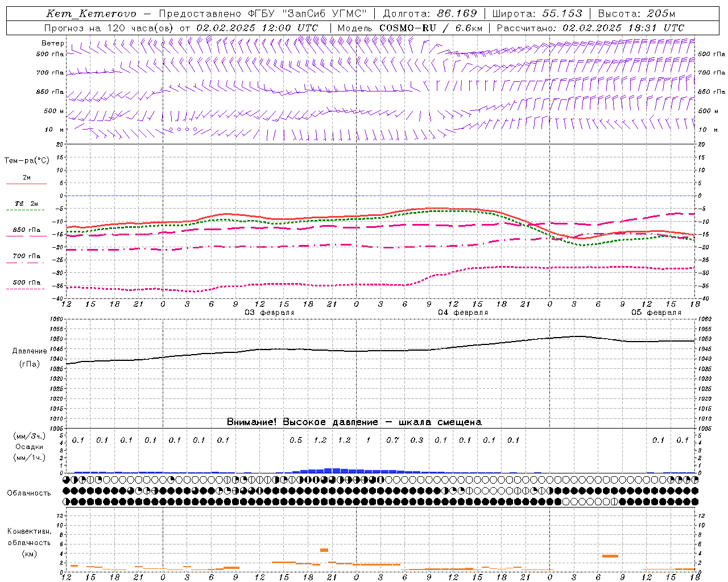Click the 'Облачность' cloudiness label
The height and width of the screenshot is (582, 728).
point(29,493)
